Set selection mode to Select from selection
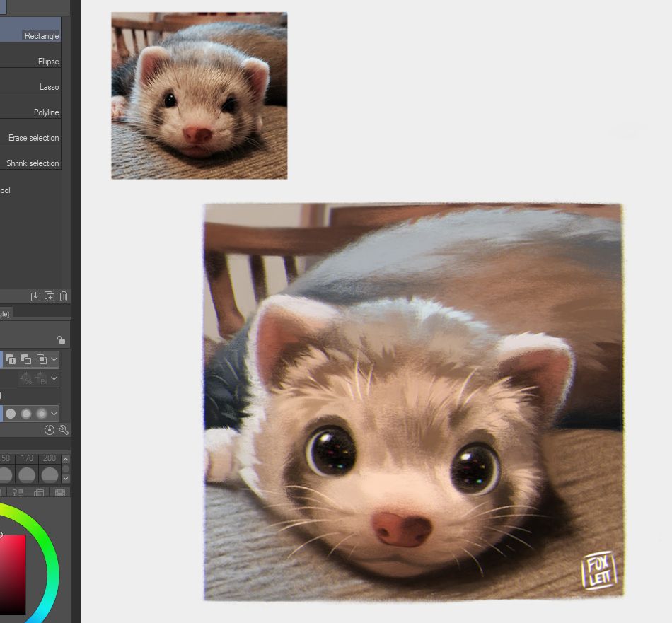Viewport: 672px width, 623px height. point(42,359)
